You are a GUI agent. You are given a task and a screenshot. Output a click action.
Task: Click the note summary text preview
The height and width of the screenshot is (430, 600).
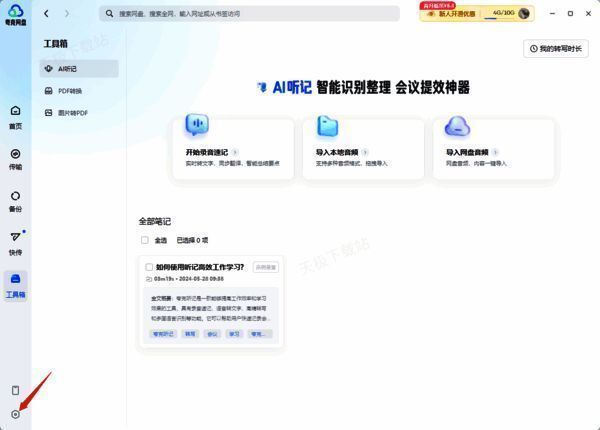click(x=211, y=308)
